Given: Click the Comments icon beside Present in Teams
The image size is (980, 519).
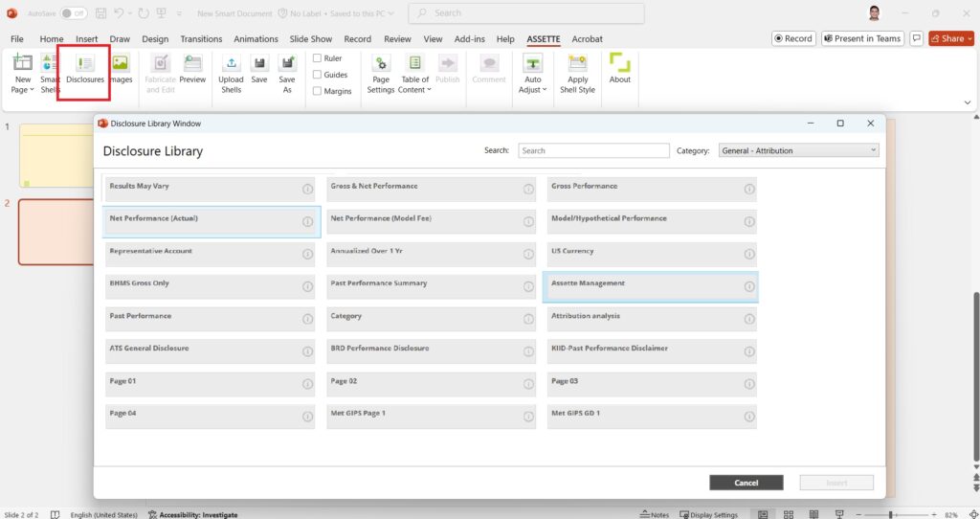Looking at the screenshot, I should 916,38.
